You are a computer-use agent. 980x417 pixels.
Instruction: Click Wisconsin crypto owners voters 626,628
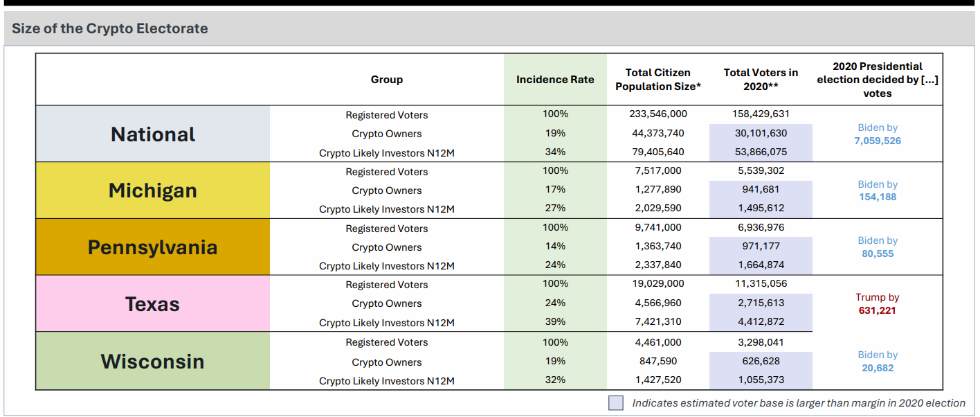click(x=761, y=361)
